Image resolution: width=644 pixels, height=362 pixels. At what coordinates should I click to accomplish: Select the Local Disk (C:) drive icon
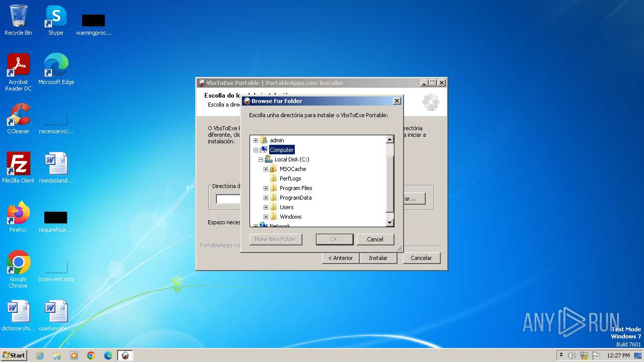(x=269, y=159)
